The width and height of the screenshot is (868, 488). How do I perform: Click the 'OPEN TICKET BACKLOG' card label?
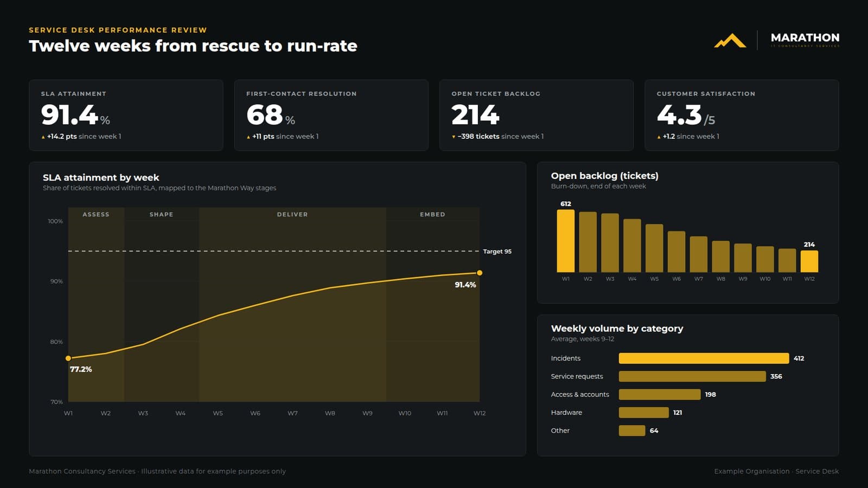tap(496, 94)
